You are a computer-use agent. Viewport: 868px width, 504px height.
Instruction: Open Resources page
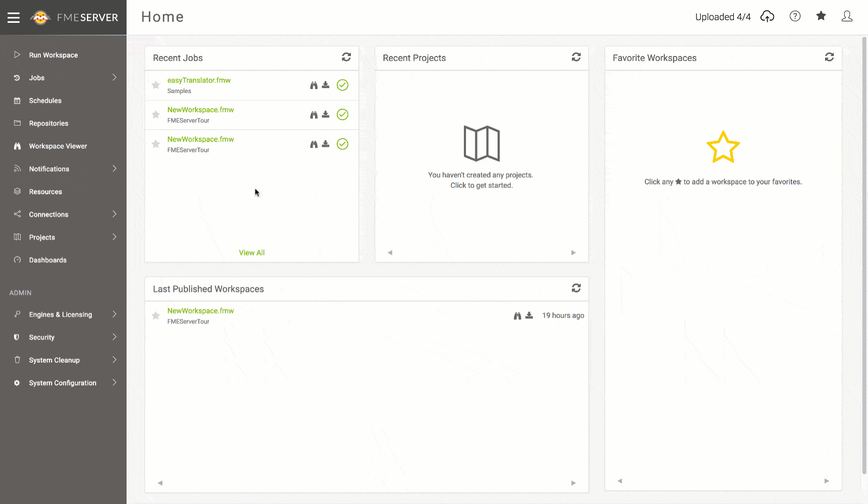pyautogui.click(x=46, y=192)
